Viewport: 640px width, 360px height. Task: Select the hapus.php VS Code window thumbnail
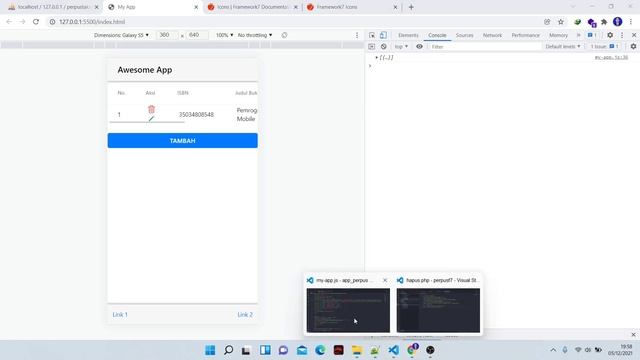tap(438, 310)
